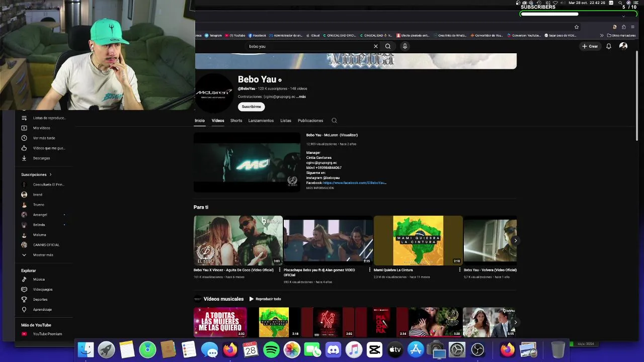
Task: Show hidden bookmarks overflow chevron
Action: (x=602, y=36)
